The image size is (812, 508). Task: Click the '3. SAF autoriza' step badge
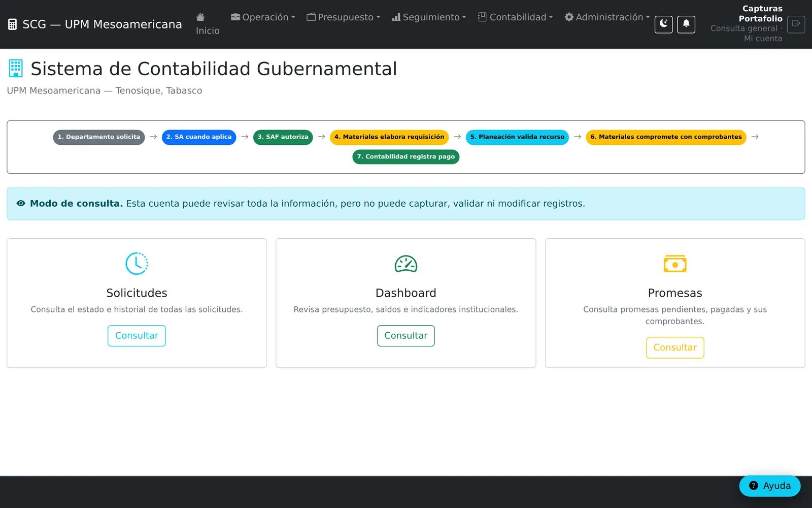283,137
